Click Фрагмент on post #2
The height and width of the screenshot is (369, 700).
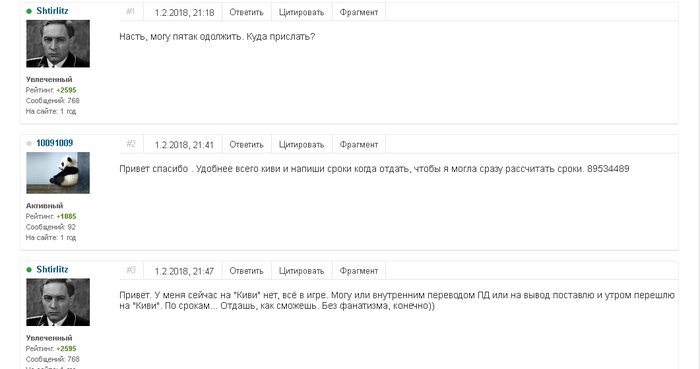[359, 145]
